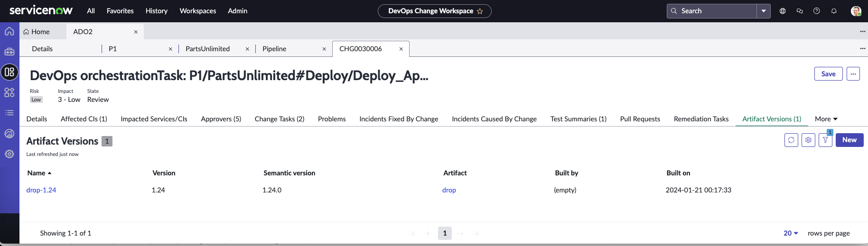Screen dimensions: 868x246
Task: Open the Test Summaries (1) tab
Action: (x=579, y=119)
